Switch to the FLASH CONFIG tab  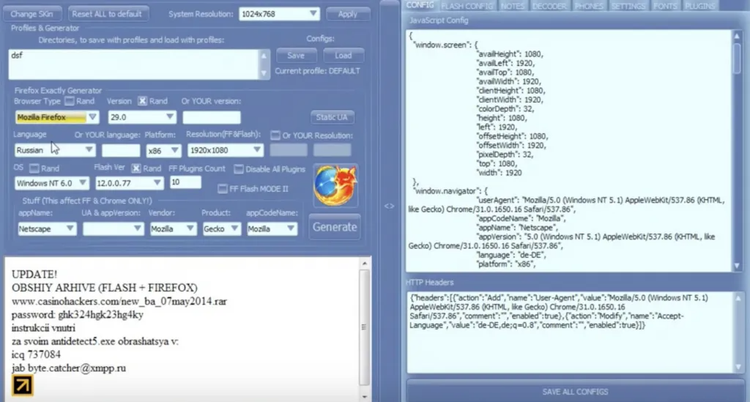click(468, 6)
